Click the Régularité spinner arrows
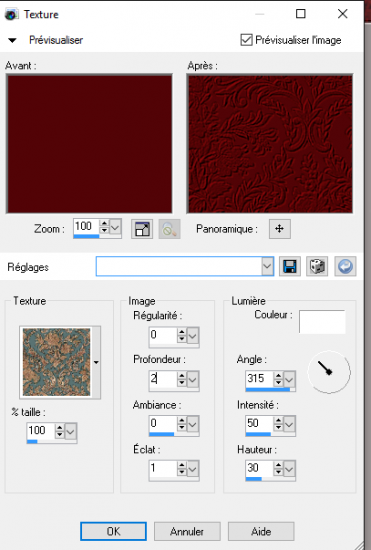Image resolution: width=371 pixels, height=550 pixels. click(x=182, y=336)
